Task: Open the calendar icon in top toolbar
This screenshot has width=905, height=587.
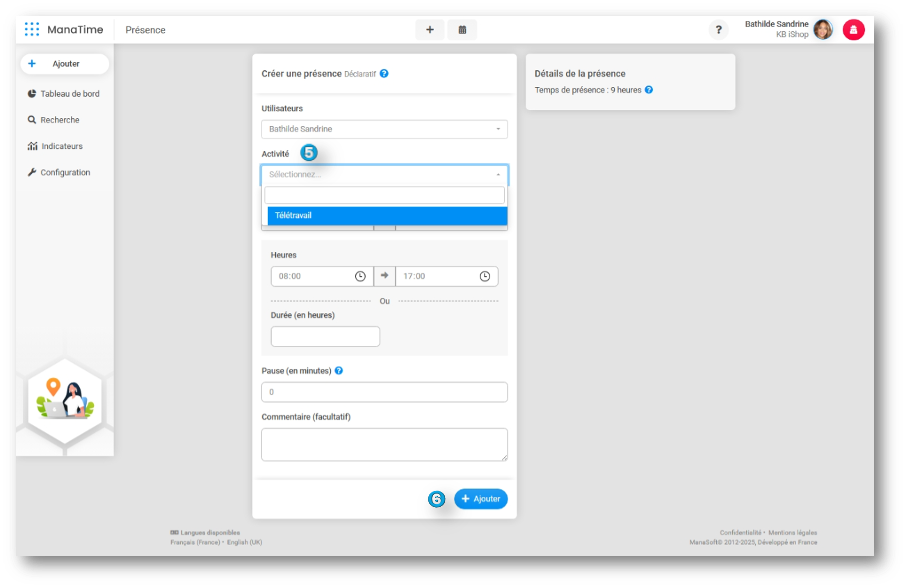Action: coord(462,29)
